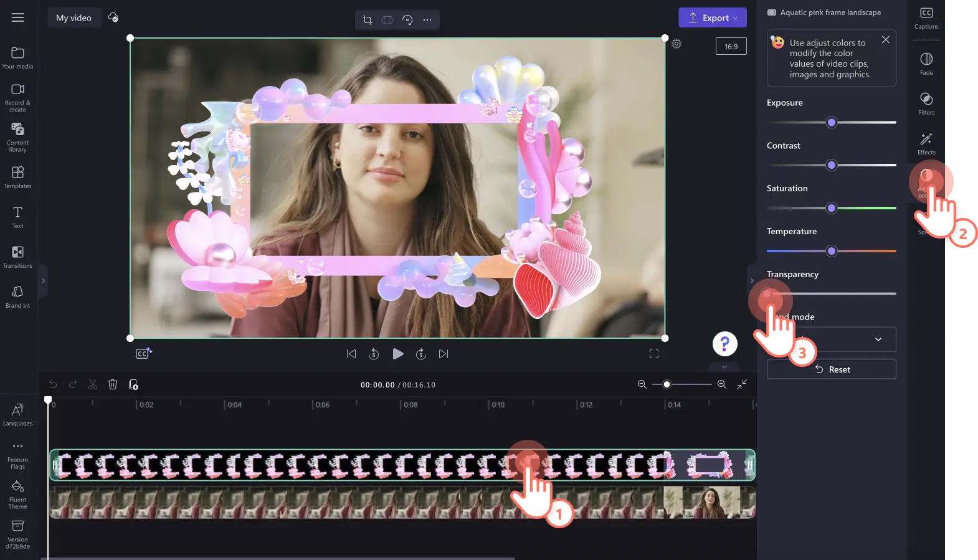
Task: Open Record & create panel
Action: tap(17, 98)
